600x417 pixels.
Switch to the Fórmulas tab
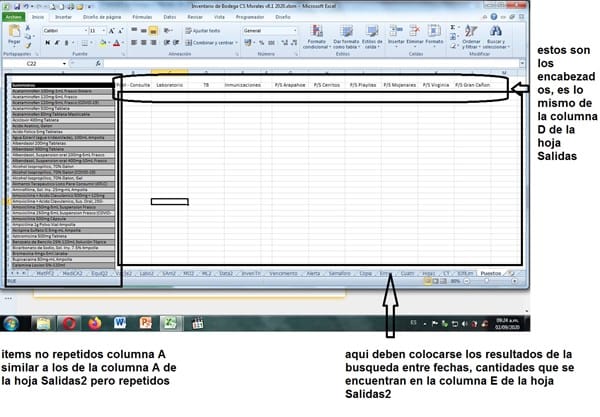coord(142,17)
